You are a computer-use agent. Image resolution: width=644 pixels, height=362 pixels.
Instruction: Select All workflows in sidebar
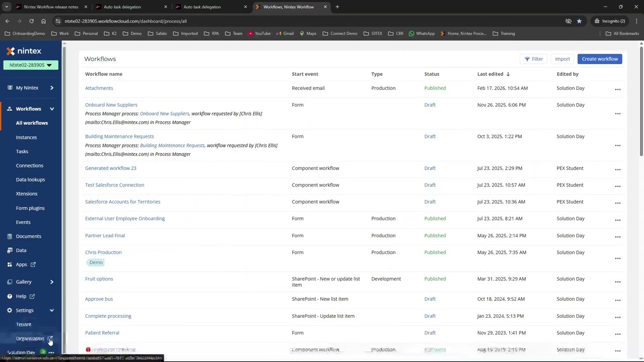32,123
